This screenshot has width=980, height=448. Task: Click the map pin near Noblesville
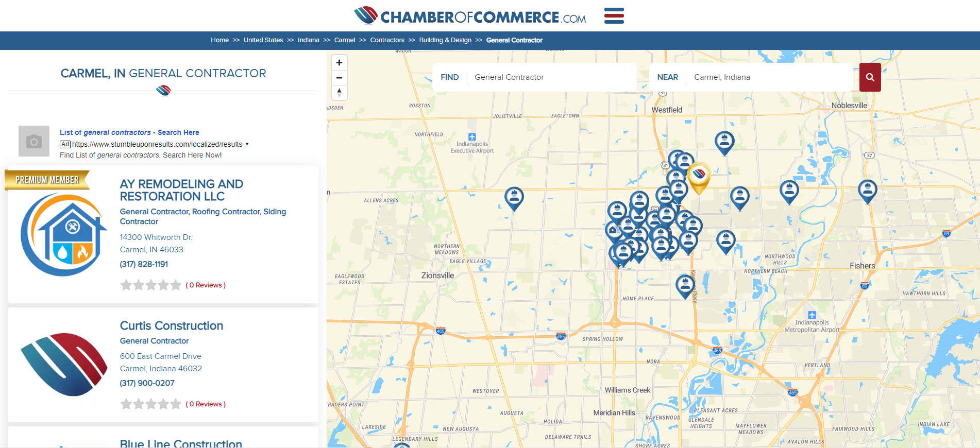point(867,189)
